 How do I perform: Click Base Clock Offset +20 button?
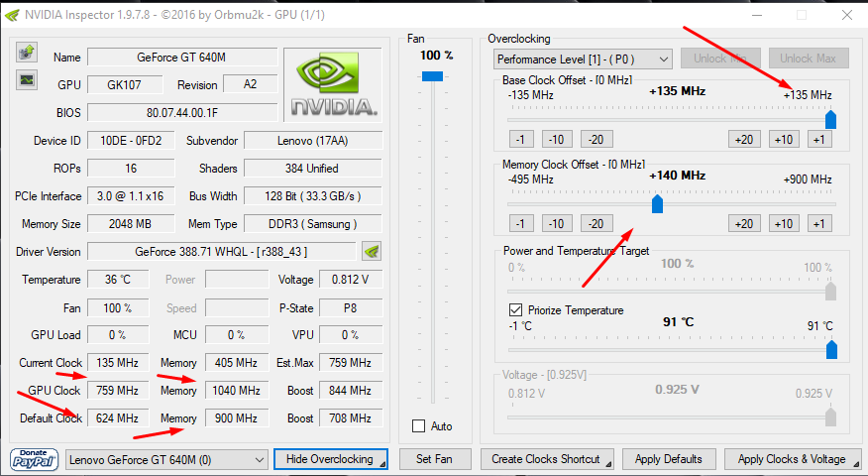[744, 139]
